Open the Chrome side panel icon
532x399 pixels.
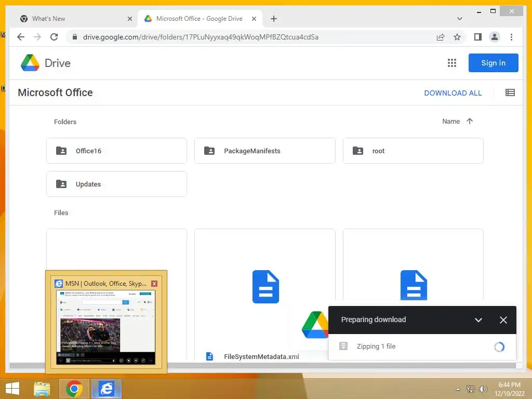point(478,37)
